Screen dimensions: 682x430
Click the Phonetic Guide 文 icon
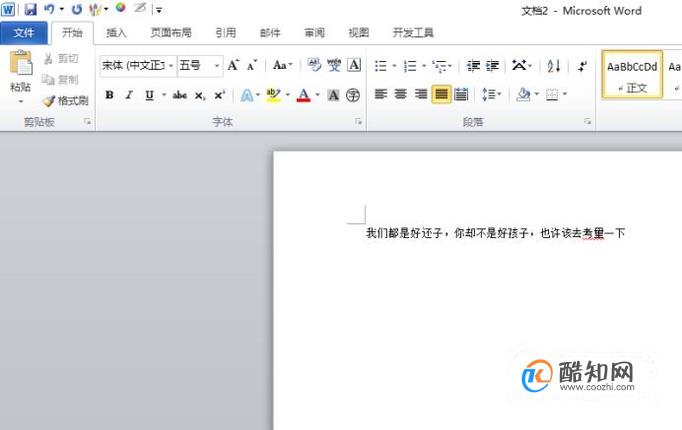tap(334, 65)
